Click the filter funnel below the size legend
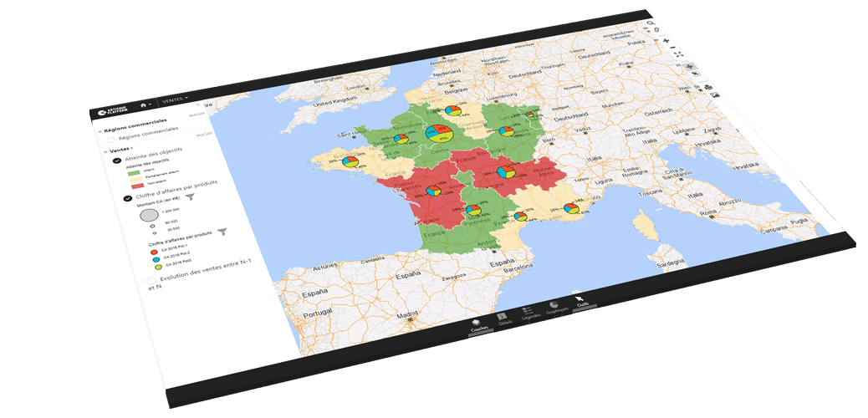The height and width of the screenshot is (418, 868). tap(222, 232)
